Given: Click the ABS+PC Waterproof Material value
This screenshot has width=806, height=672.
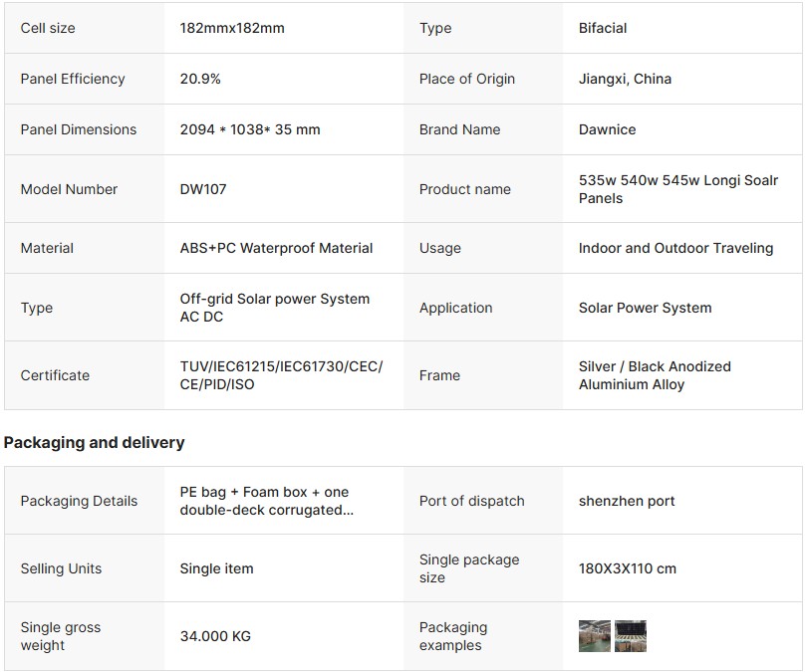Looking at the screenshot, I should (x=276, y=248).
